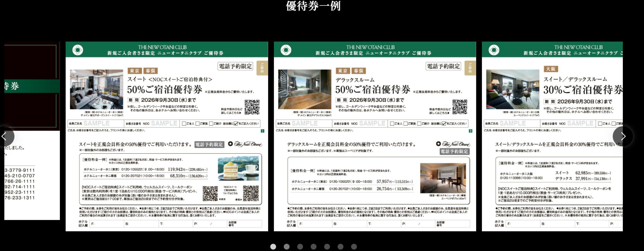Click the upper QR code on the suite 50% coupon
The height and width of the screenshot is (251, 644).
252,107
